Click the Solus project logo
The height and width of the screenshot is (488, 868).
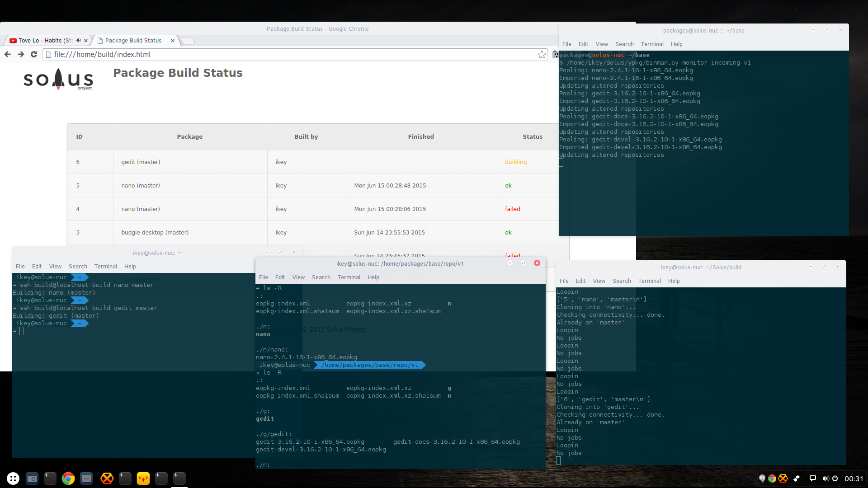(58, 79)
